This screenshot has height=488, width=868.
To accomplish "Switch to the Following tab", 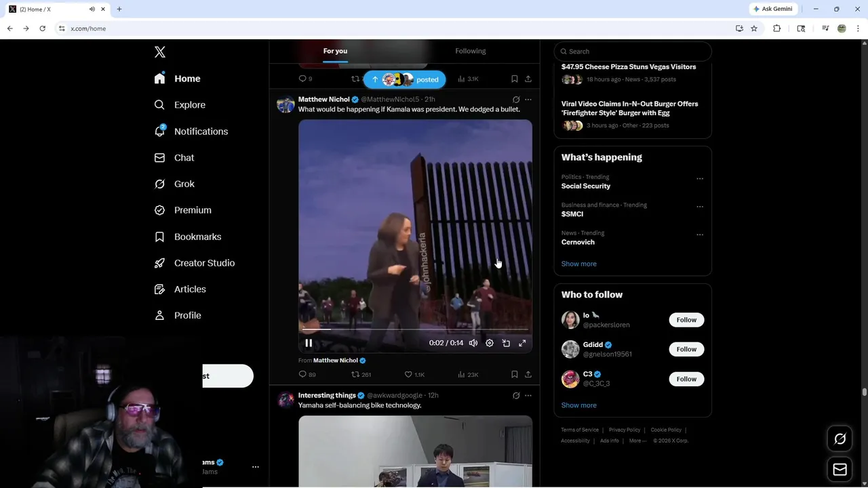I will pos(471,52).
